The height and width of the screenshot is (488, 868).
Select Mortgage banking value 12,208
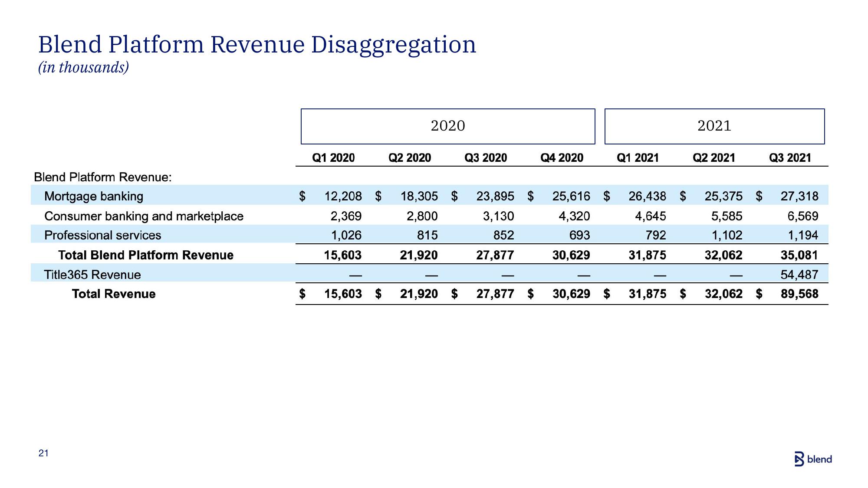coord(343,197)
